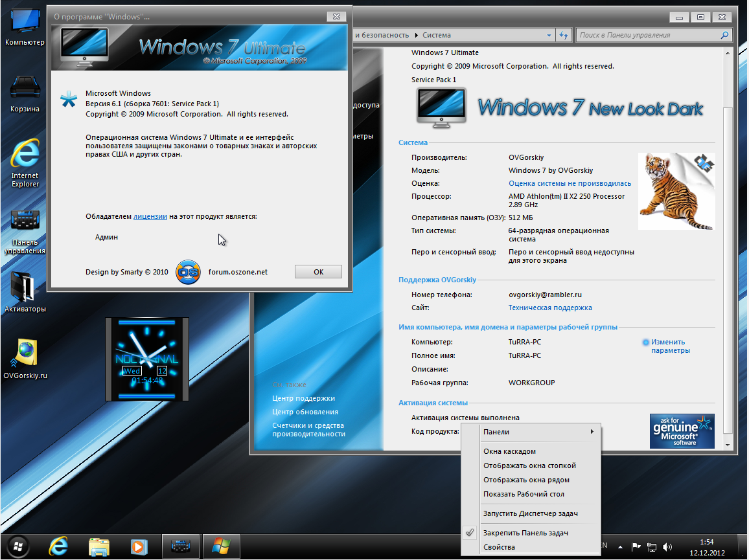Open the Корзина recycle bin icon

click(x=25, y=90)
